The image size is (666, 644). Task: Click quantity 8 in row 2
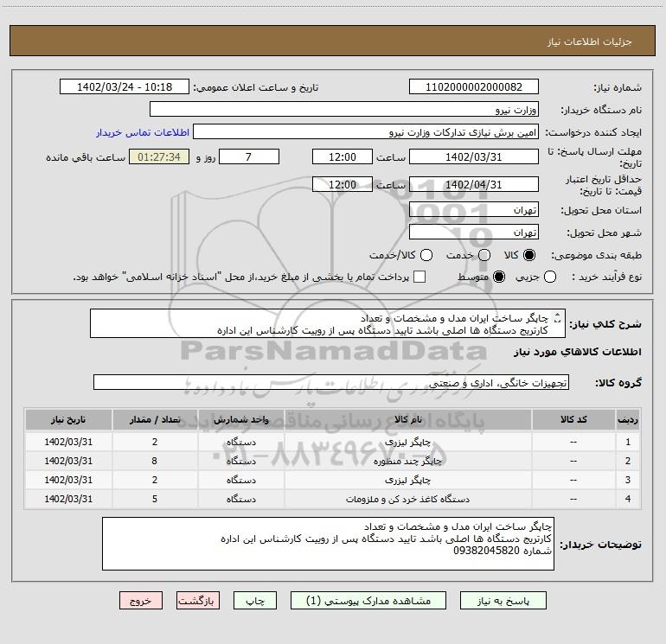[x=155, y=461]
